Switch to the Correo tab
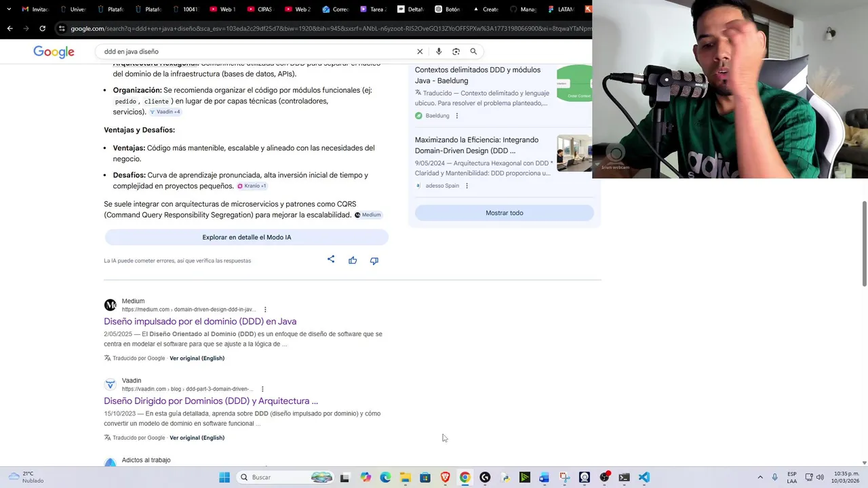This screenshot has width=868, height=488. pyautogui.click(x=335, y=9)
